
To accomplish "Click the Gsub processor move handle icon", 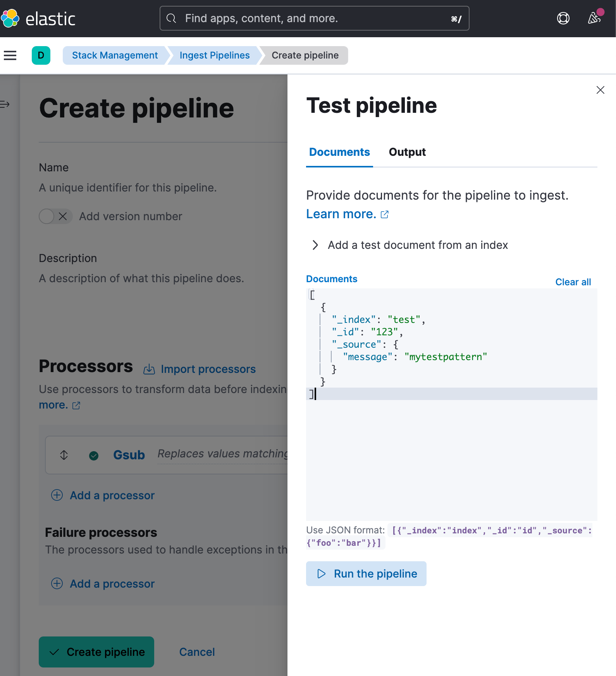I will [64, 455].
